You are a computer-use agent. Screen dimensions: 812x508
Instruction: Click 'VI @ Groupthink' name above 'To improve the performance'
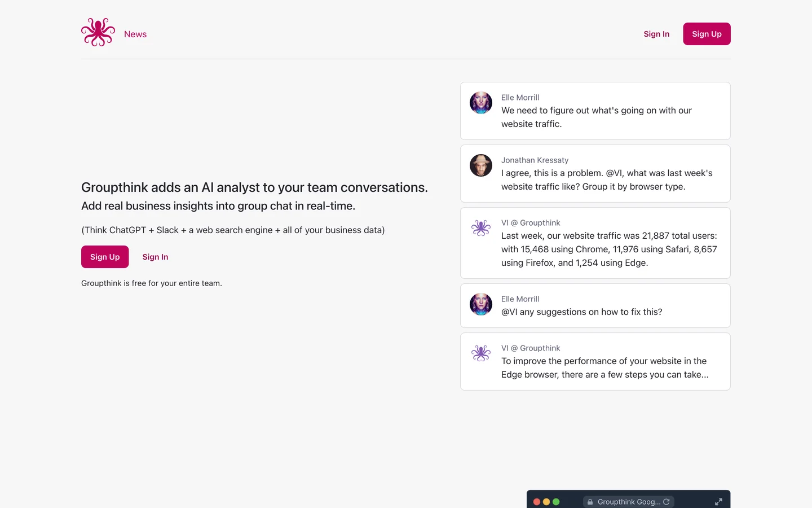[x=531, y=348]
